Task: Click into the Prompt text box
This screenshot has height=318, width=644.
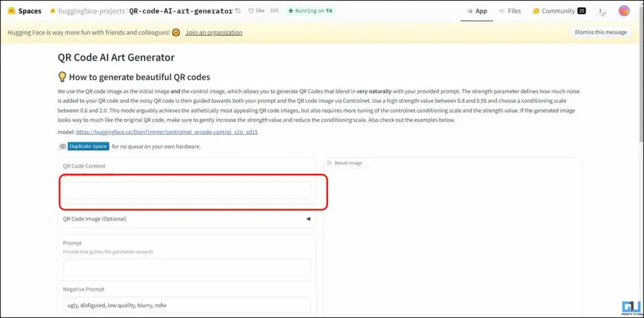Action: pos(187,268)
